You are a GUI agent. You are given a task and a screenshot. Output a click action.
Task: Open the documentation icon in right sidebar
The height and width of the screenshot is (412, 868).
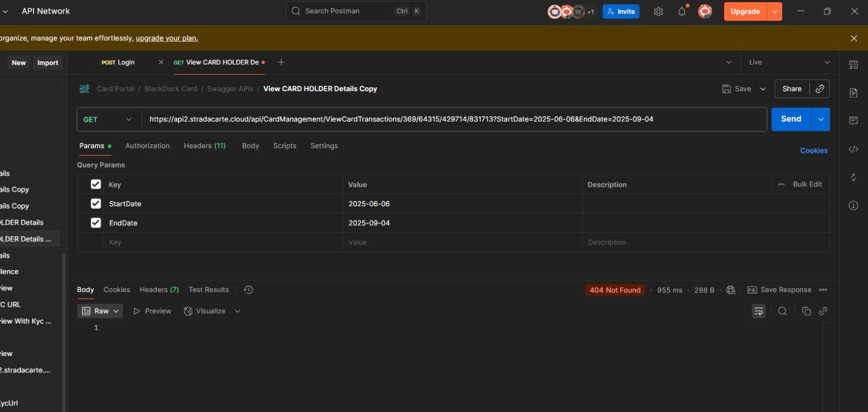pyautogui.click(x=853, y=93)
